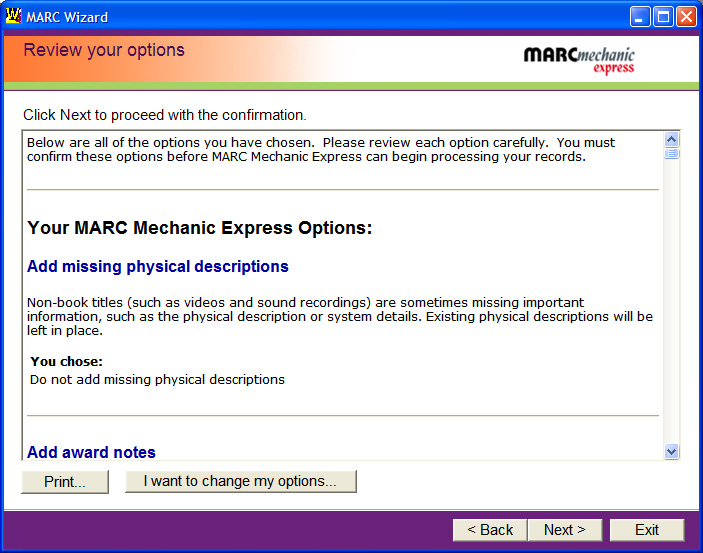Click the scrollbar down arrow
703x553 pixels.
point(671,452)
